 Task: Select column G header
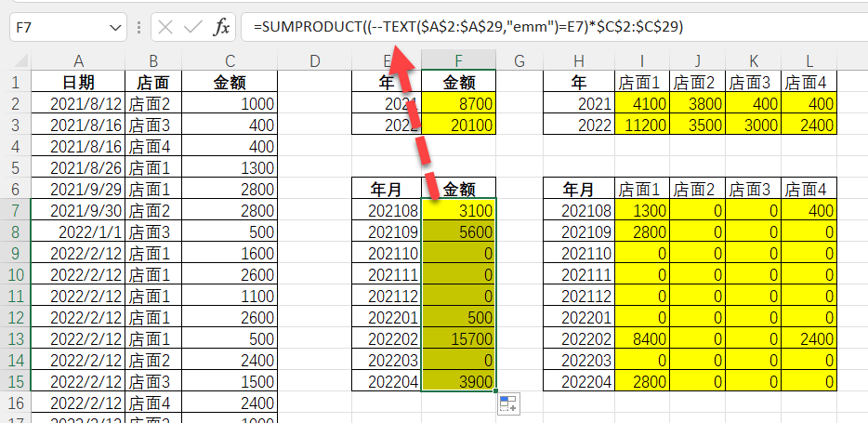click(519, 61)
